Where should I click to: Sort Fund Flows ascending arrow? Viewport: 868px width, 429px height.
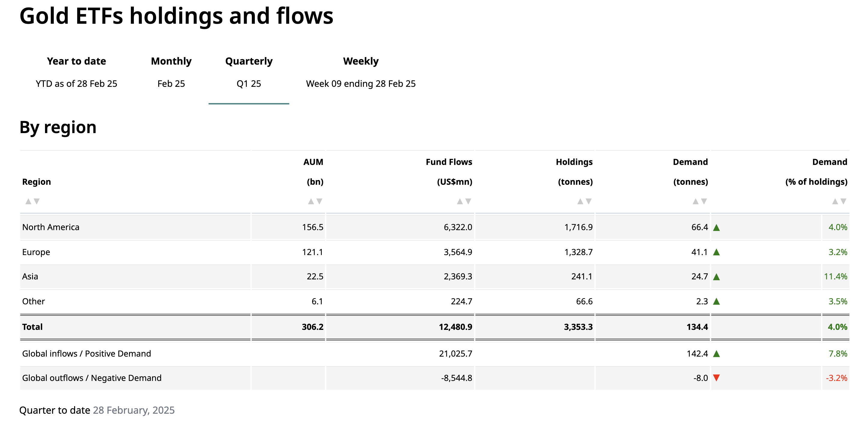pos(460,201)
